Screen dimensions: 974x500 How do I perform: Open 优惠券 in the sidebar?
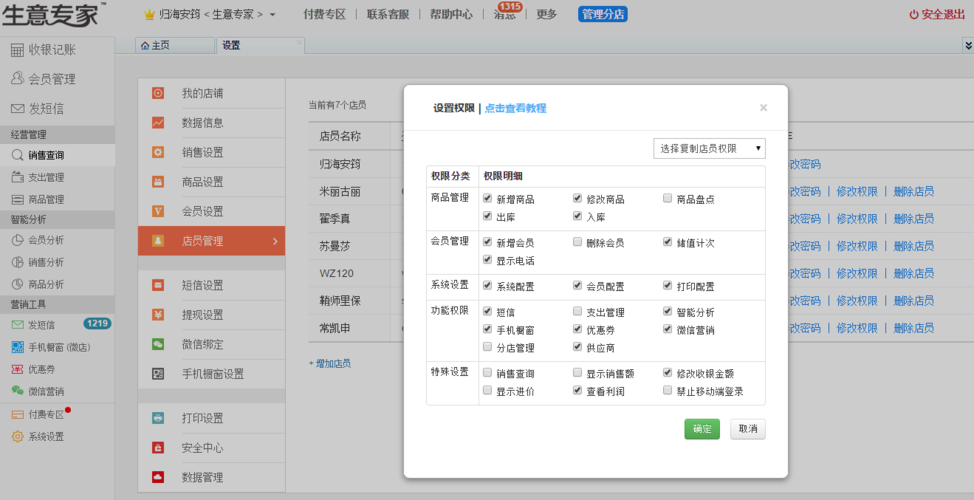(34, 370)
